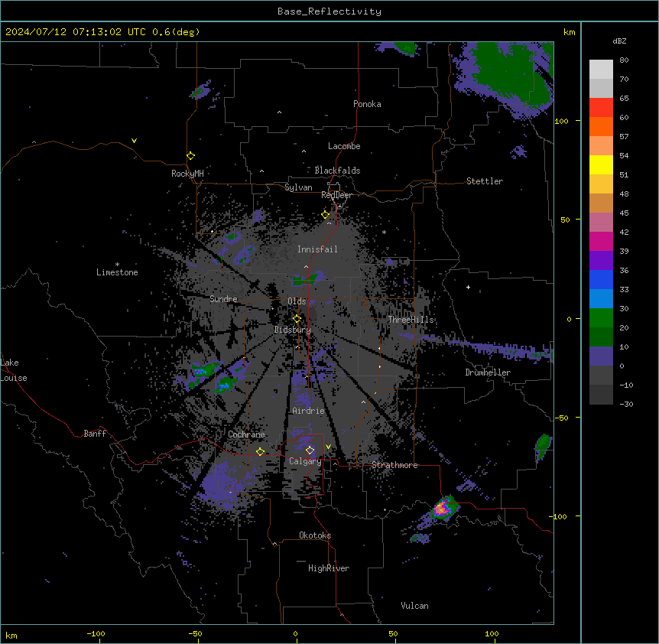Click the yellow diamond marker near RockyMH
Image resolution: width=659 pixels, height=644 pixels.
coord(191,156)
